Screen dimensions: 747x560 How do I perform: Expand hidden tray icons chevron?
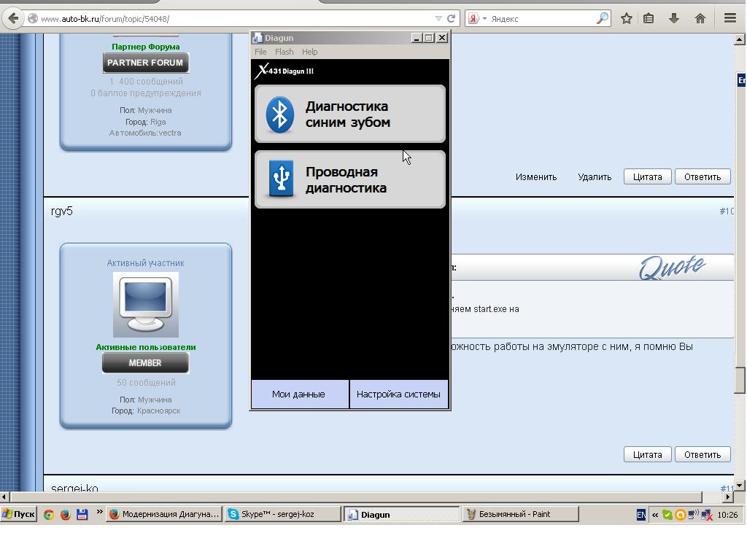pos(655,515)
